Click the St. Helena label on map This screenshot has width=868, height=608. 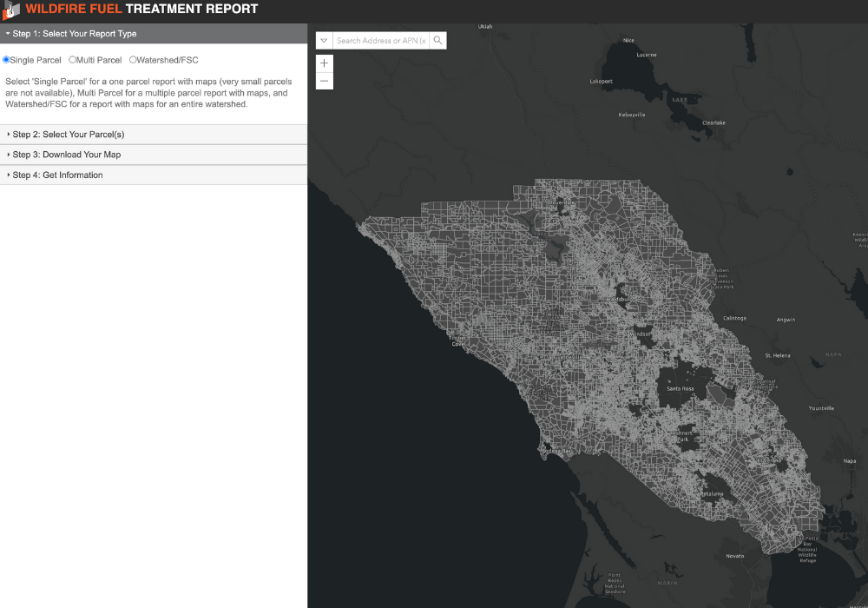pyautogui.click(x=778, y=355)
